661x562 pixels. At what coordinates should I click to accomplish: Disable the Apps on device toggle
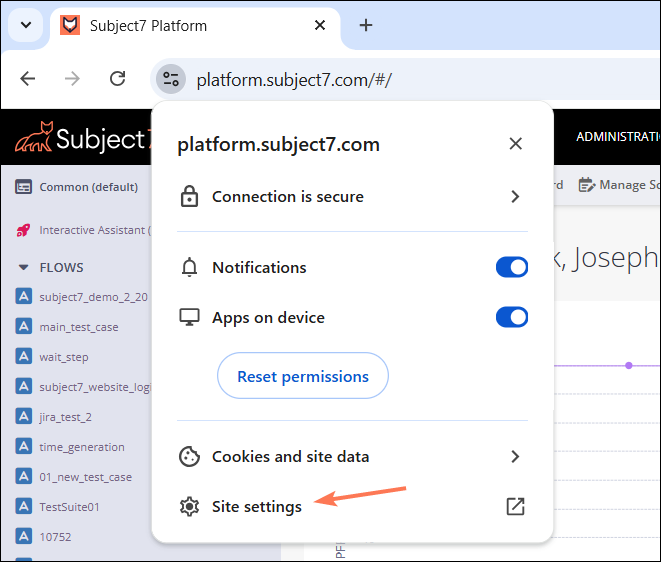coord(511,317)
